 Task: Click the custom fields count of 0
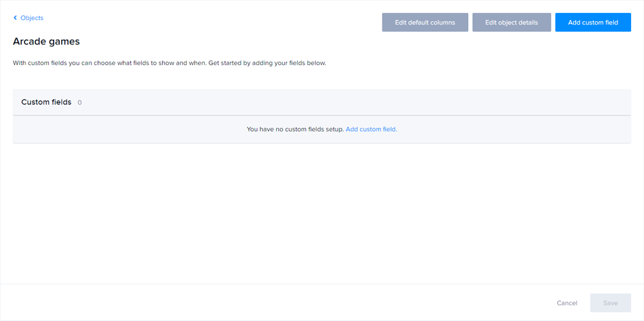coord(80,102)
